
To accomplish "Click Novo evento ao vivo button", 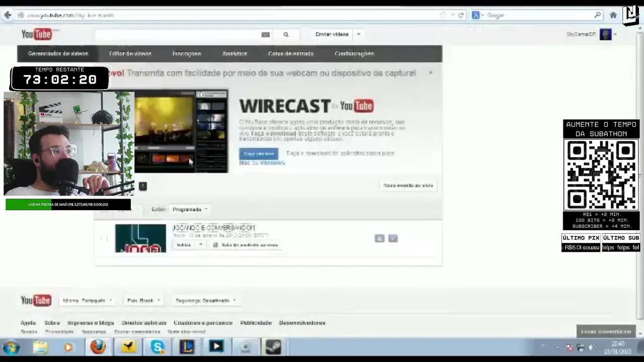I will (x=408, y=186).
